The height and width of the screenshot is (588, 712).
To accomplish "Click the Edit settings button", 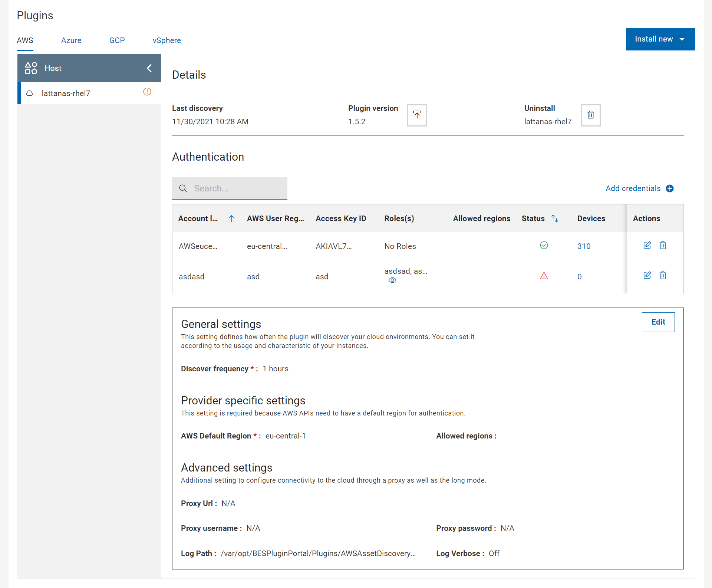I will coord(658,322).
